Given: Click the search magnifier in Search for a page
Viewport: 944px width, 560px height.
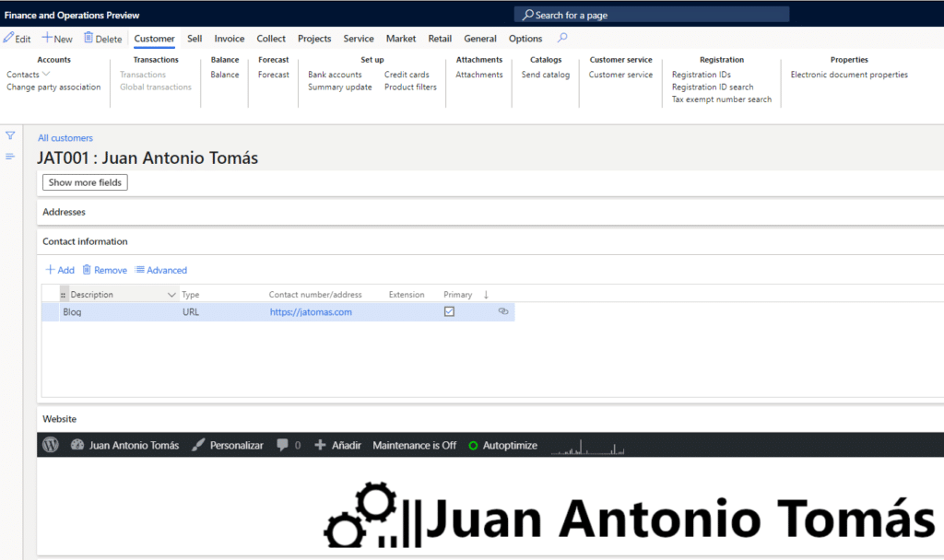Looking at the screenshot, I should [527, 15].
